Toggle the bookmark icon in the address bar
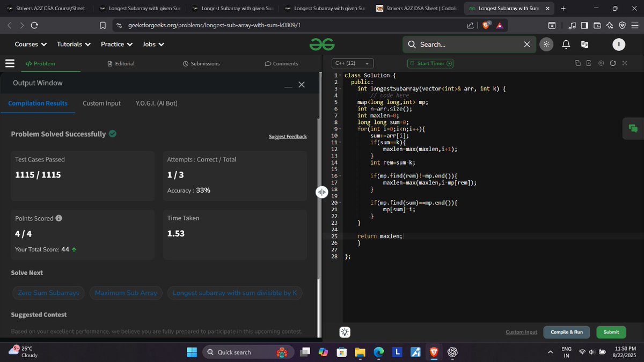The height and width of the screenshot is (362, 644). coord(103,25)
